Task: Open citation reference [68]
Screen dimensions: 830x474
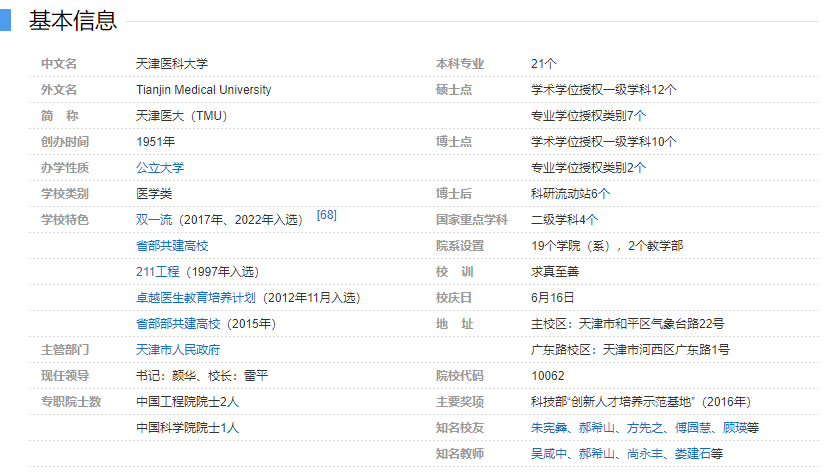Action: tap(326, 215)
